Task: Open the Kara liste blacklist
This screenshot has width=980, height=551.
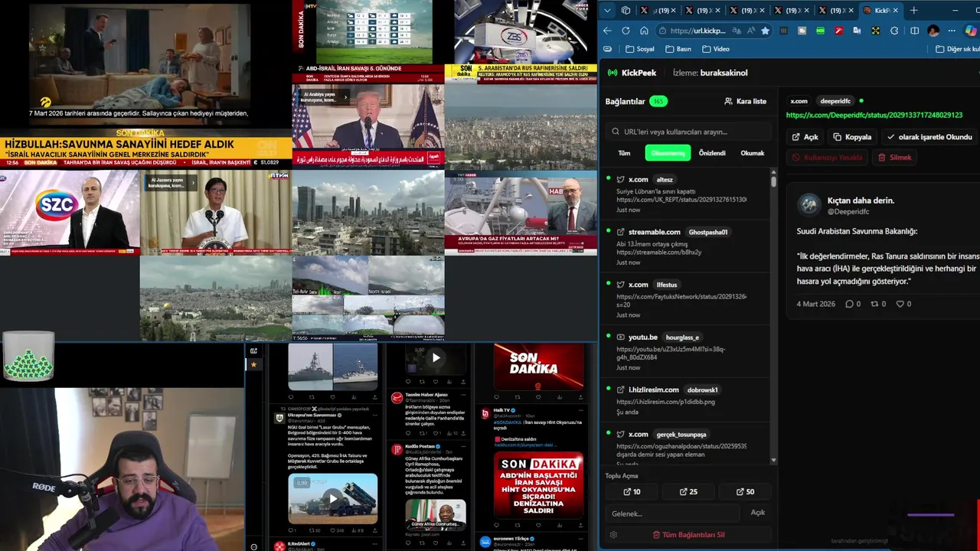Action: pyautogui.click(x=745, y=101)
